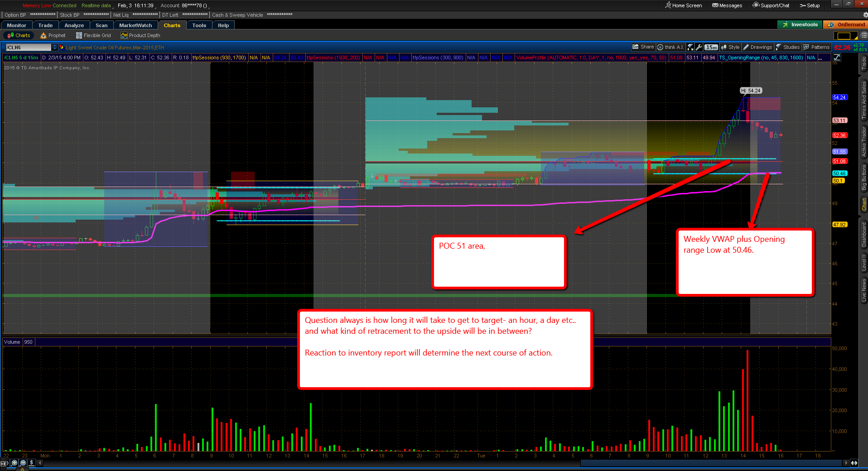The height and width of the screenshot is (471, 868).
Task: Open the Live News side panel
Action: (x=864, y=290)
